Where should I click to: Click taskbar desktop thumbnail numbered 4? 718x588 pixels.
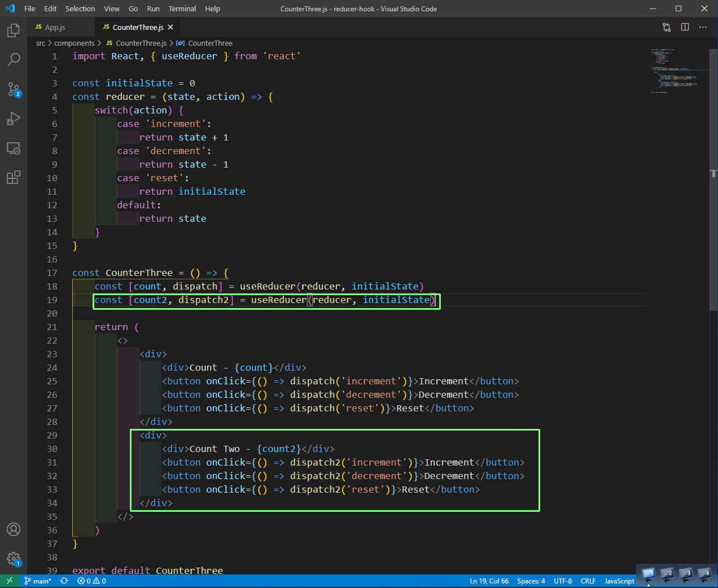[704, 574]
